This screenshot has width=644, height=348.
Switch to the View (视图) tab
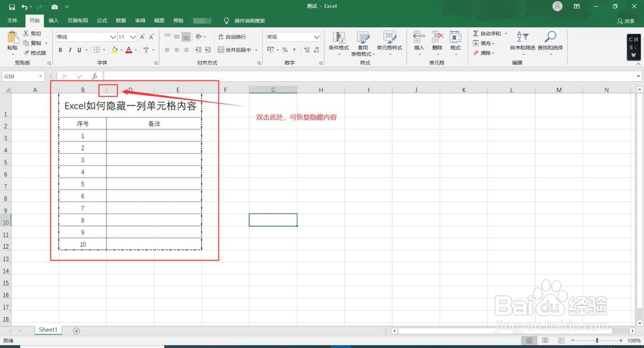[159, 21]
